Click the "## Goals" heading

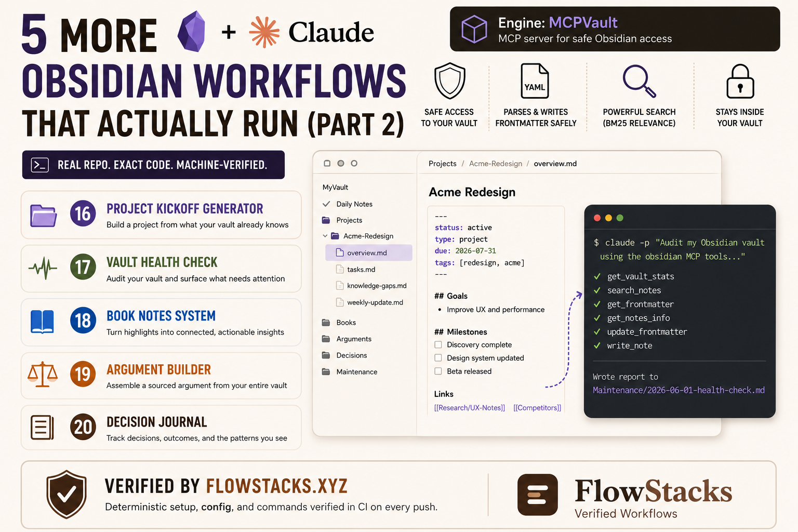point(451,296)
